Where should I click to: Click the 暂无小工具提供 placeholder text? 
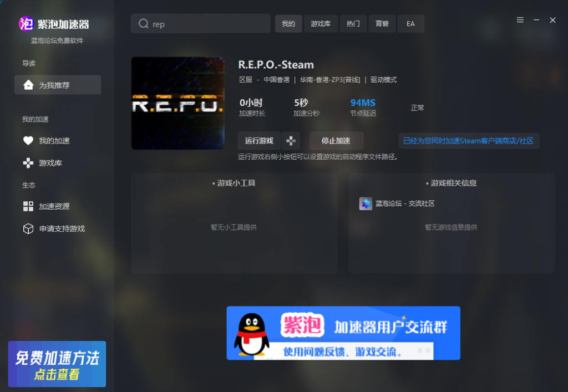[234, 227]
